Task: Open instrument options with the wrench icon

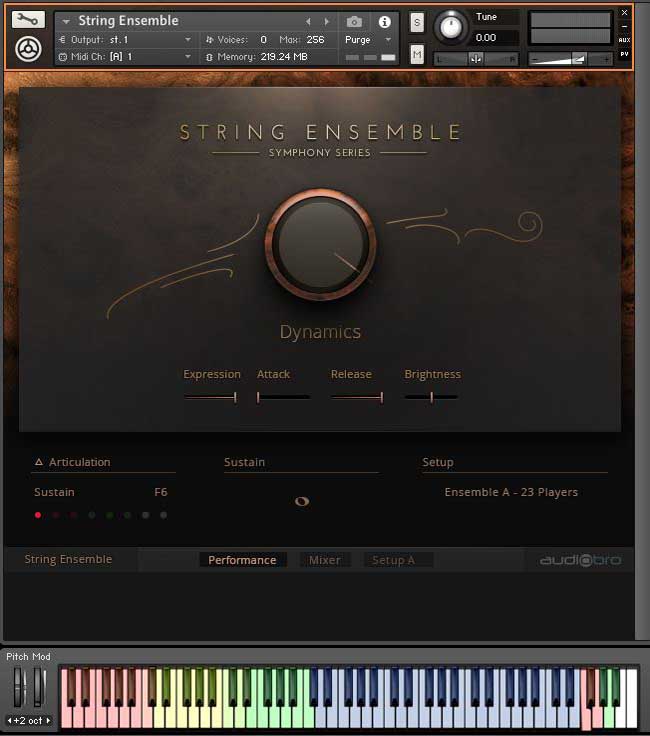Action: point(28,19)
